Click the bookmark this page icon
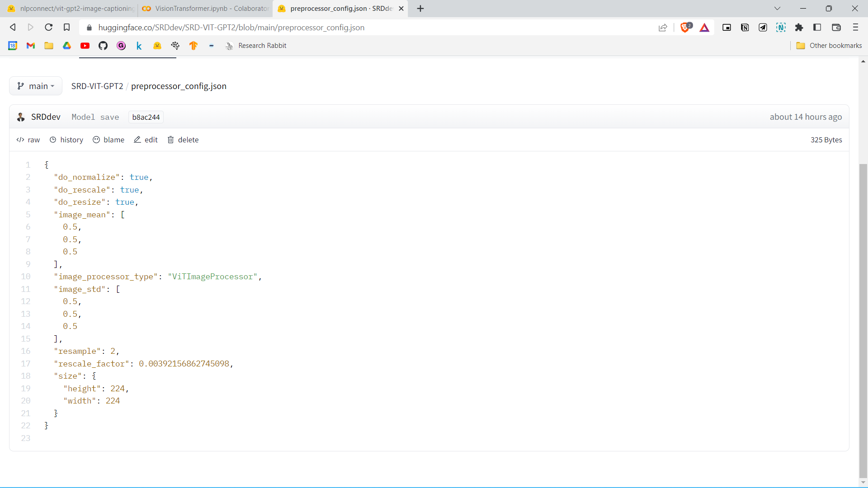This screenshot has width=868, height=488. [66, 28]
